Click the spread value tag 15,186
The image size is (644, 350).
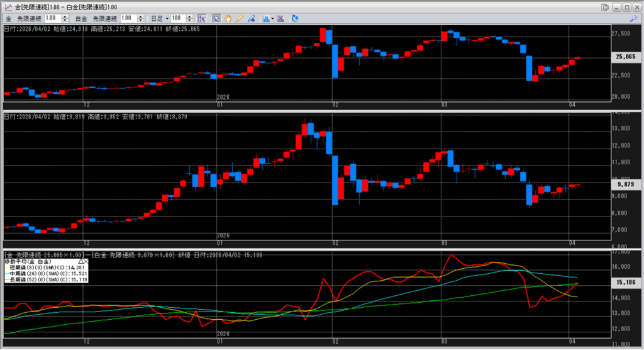[x=626, y=283]
